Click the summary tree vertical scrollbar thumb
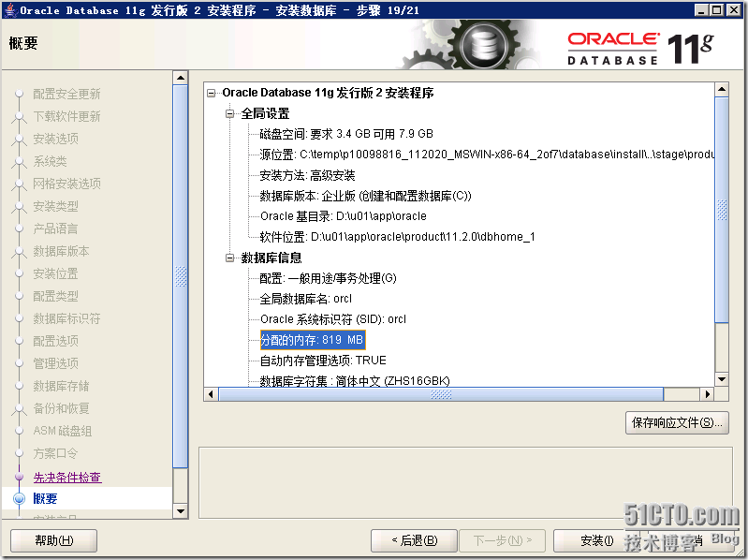The width and height of the screenshot is (748, 560). (x=722, y=210)
